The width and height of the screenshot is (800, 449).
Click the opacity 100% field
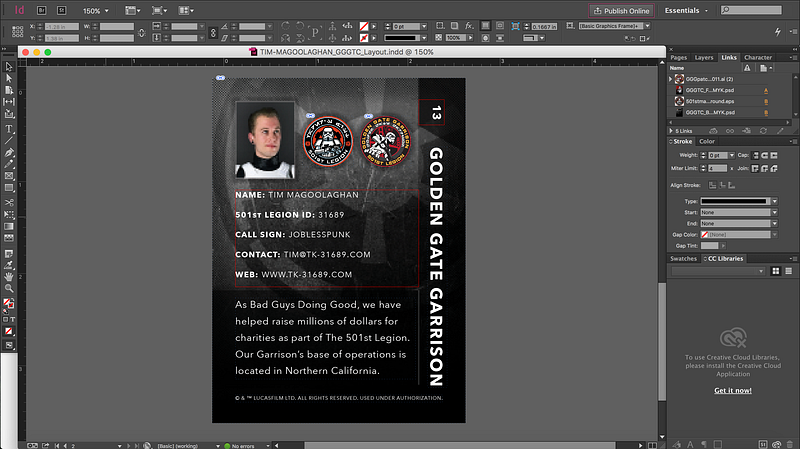tap(456, 38)
